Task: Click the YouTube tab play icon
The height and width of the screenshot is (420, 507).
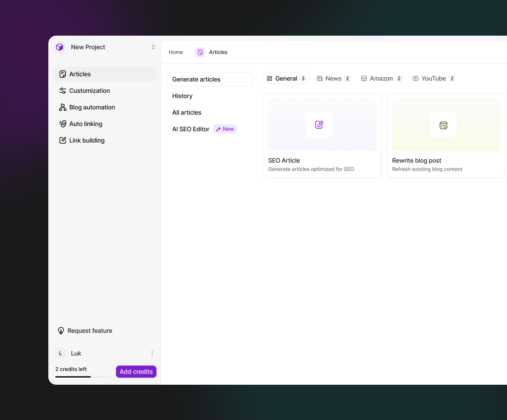Action: (416, 78)
